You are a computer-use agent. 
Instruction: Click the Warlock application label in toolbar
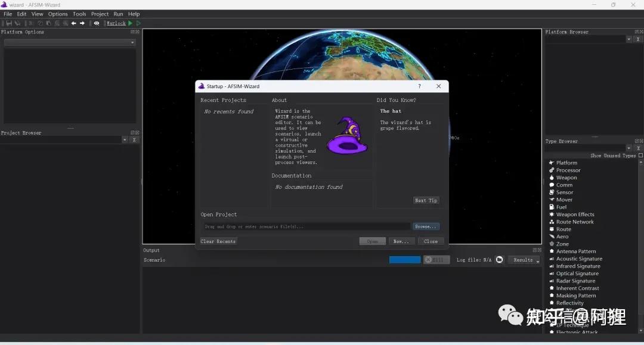pyautogui.click(x=116, y=23)
